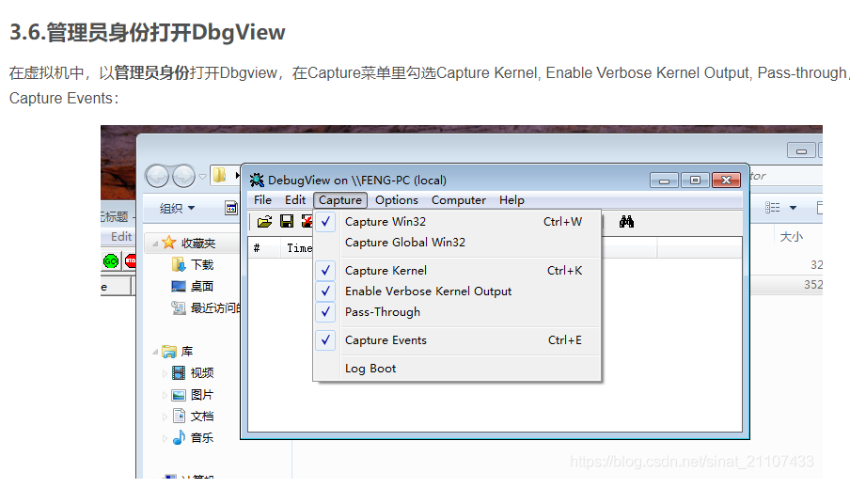Click the Libraries 库 folder icon
Screen dimensions: 850x504
(x=169, y=352)
